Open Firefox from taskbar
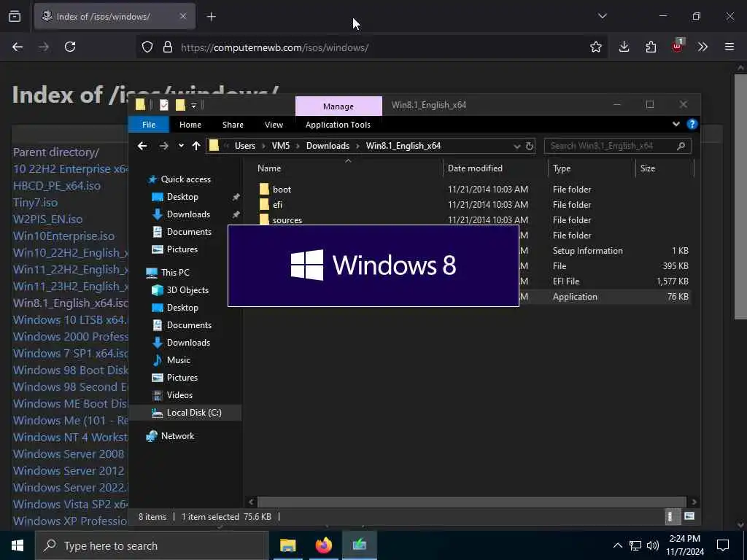 point(323,545)
